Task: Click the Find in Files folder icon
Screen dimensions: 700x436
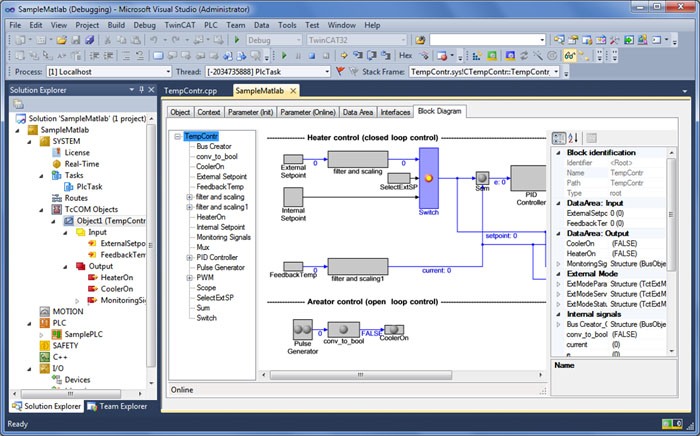Action: click(x=420, y=40)
